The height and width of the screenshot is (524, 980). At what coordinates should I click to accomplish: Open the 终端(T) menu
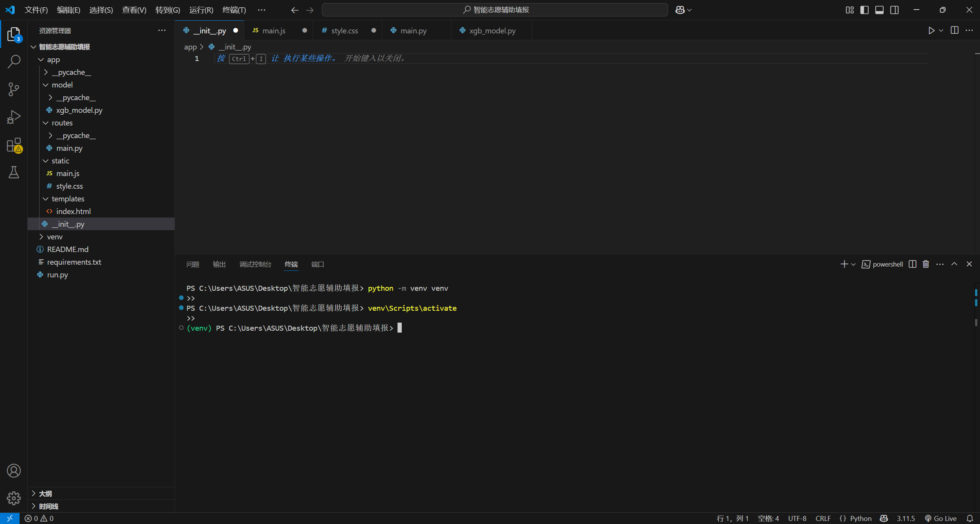pyautogui.click(x=234, y=10)
